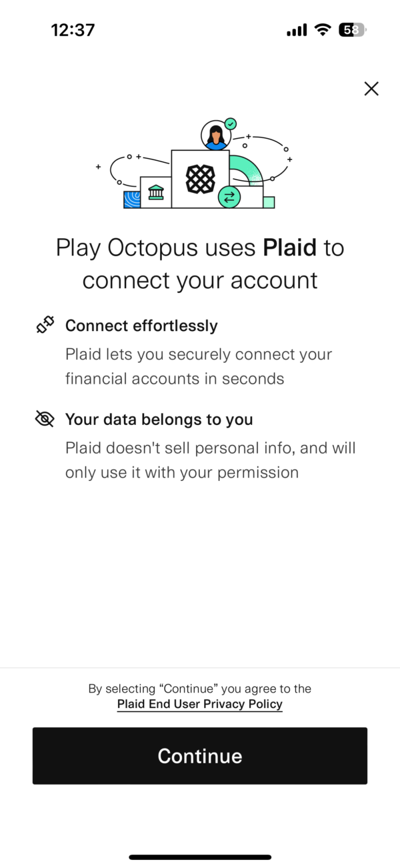This screenshot has width=400, height=868.
Task: Select the green verification checkmark badge
Action: click(x=229, y=123)
